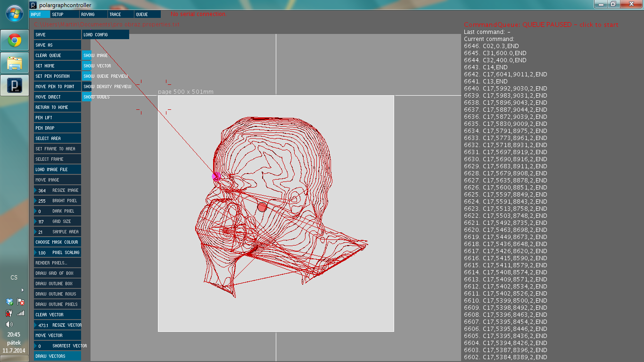Click the BRIGHT PIXEL value 255
Image resolution: width=644 pixels, height=362 pixels.
pos(42,201)
